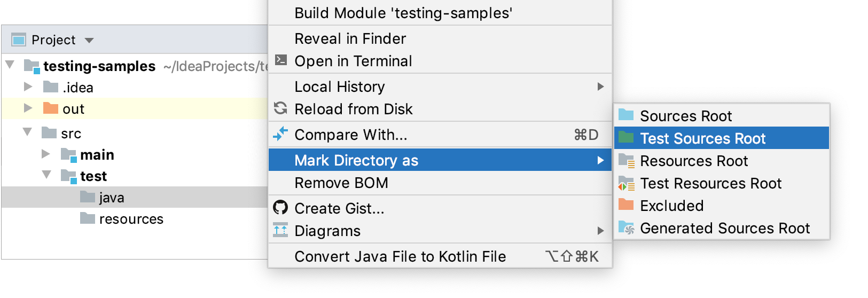This screenshot has height=298, width=868.
Task: Select Convert Java File to Kotlin File
Action: (x=440, y=256)
